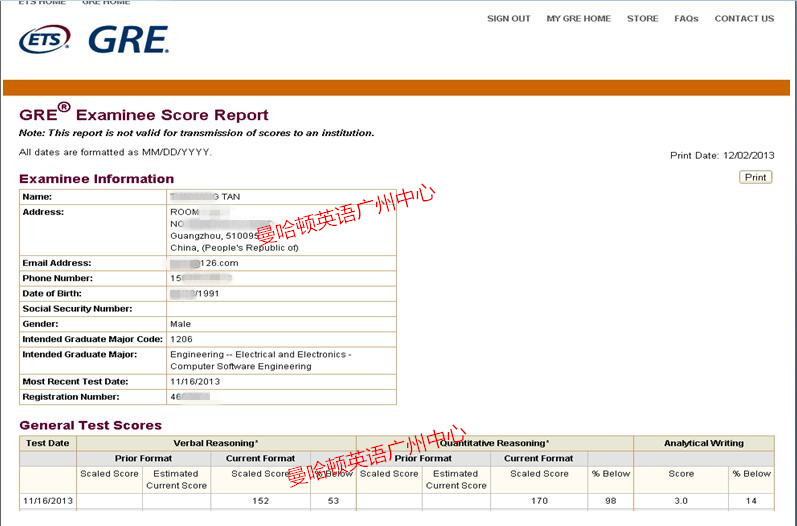Click the General Test Scores heading
This screenshot has height=526, width=797.
point(90,425)
